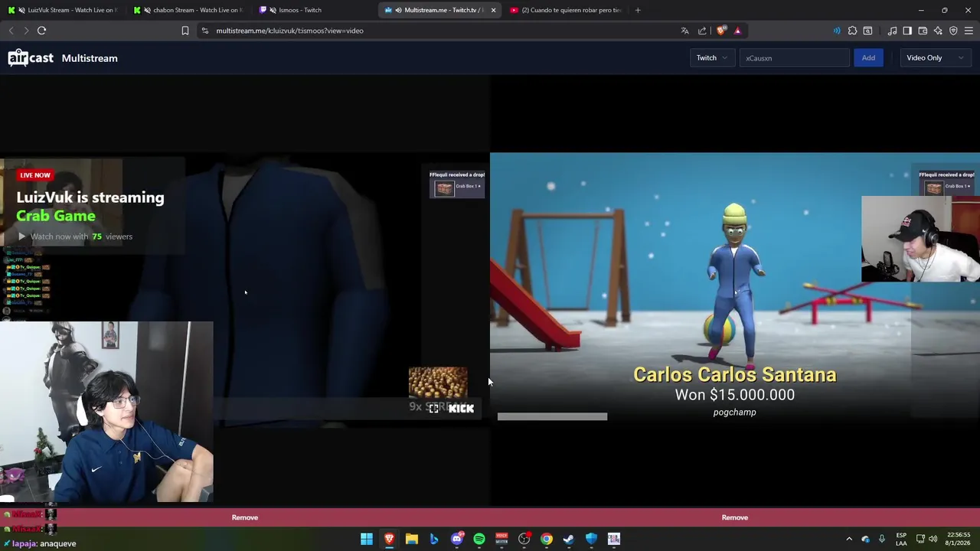Click the Aircast Multistream logo
The image size is (980, 551).
pos(31,58)
